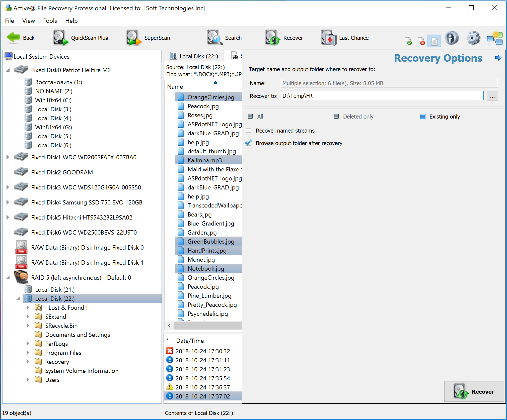Select the All filter option
Image resolution: width=507 pixels, height=420 pixels.
pos(250,116)
